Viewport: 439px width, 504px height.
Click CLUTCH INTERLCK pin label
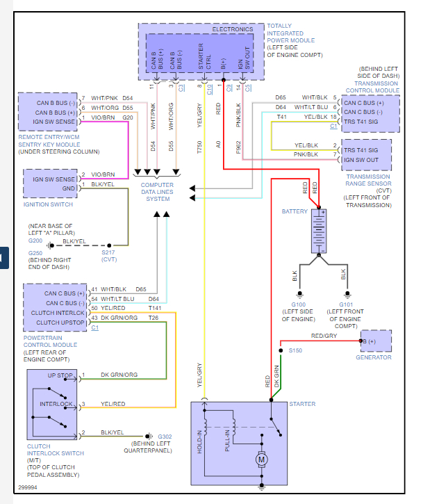pyautogui.click(x=58, y=313)
